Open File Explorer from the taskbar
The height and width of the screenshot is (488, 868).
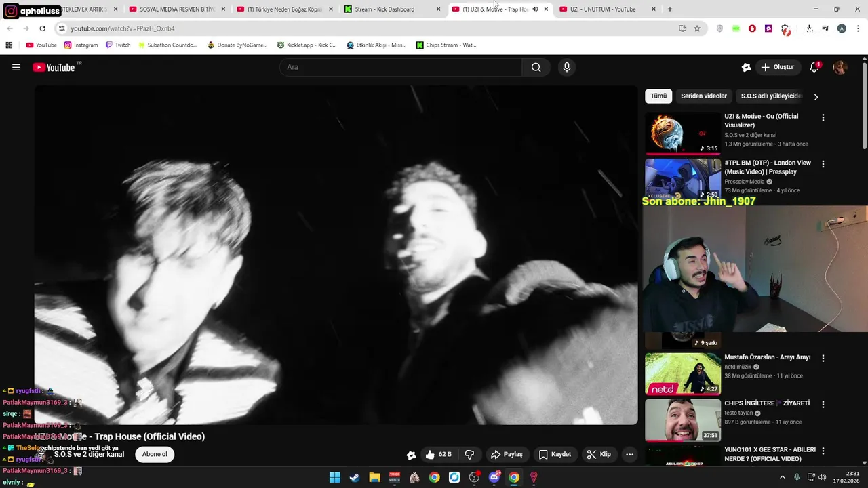(374, 477)
